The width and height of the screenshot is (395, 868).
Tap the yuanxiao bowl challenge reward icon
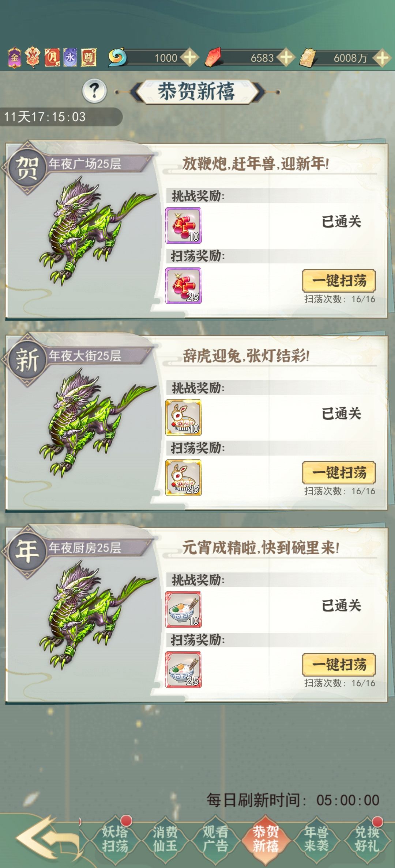pyautogui.click(x=183, y=609)
